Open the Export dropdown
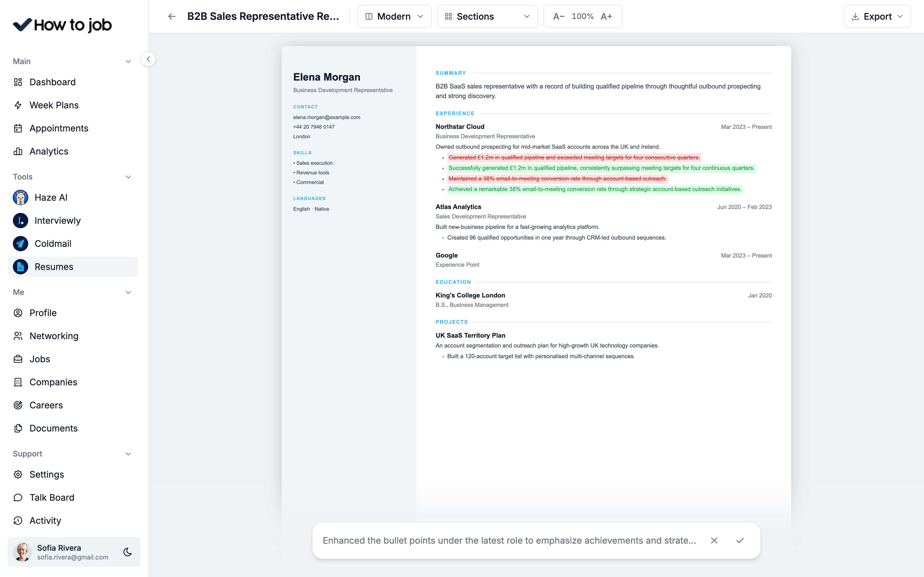Screen dimensions: 924x577 pyautogui.click(x=877, y=16)
